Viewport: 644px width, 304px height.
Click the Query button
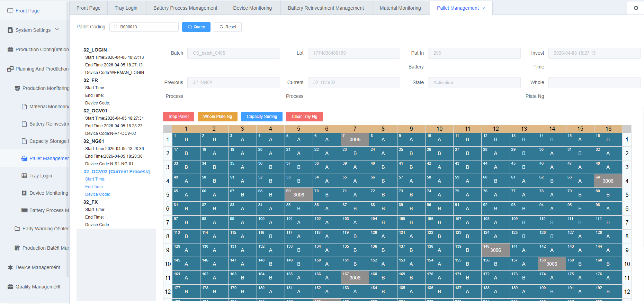(x=196, y=27)
